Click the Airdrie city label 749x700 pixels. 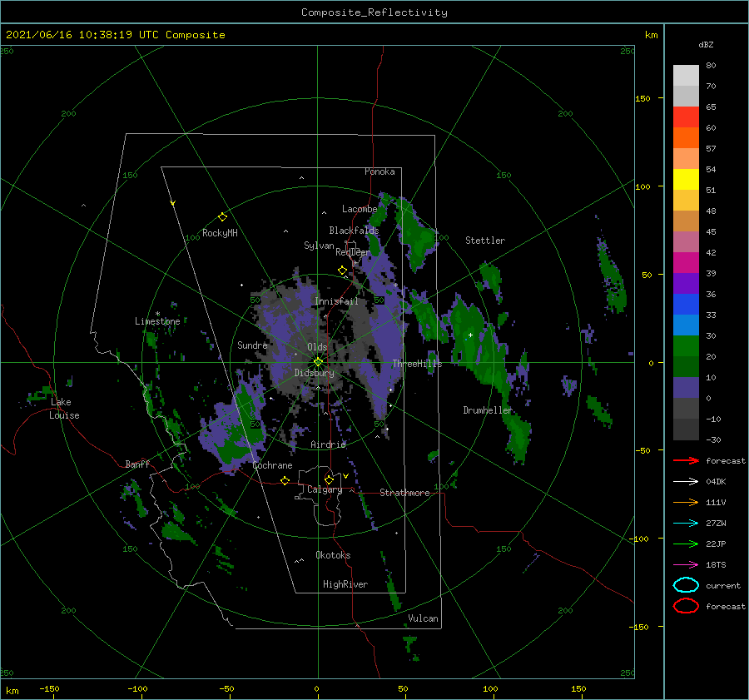pos(328,444)
